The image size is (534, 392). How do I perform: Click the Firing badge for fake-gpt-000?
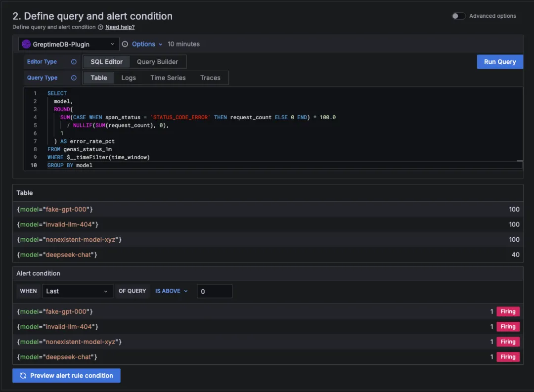pyautogui.click(x=508, y=311)
